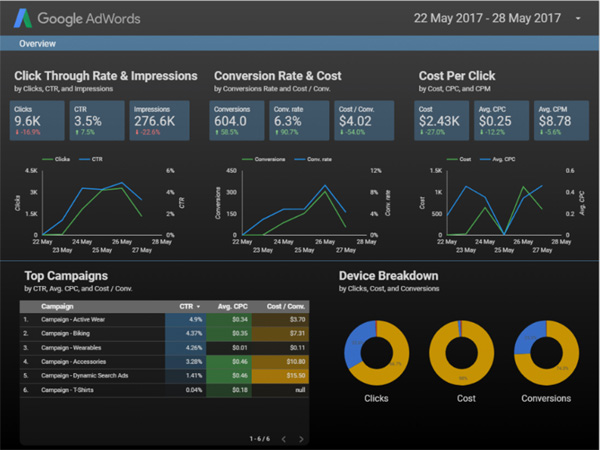Click the Conv. rate legend entry
The height and width of the screenshot is (450, 600).
313,159
